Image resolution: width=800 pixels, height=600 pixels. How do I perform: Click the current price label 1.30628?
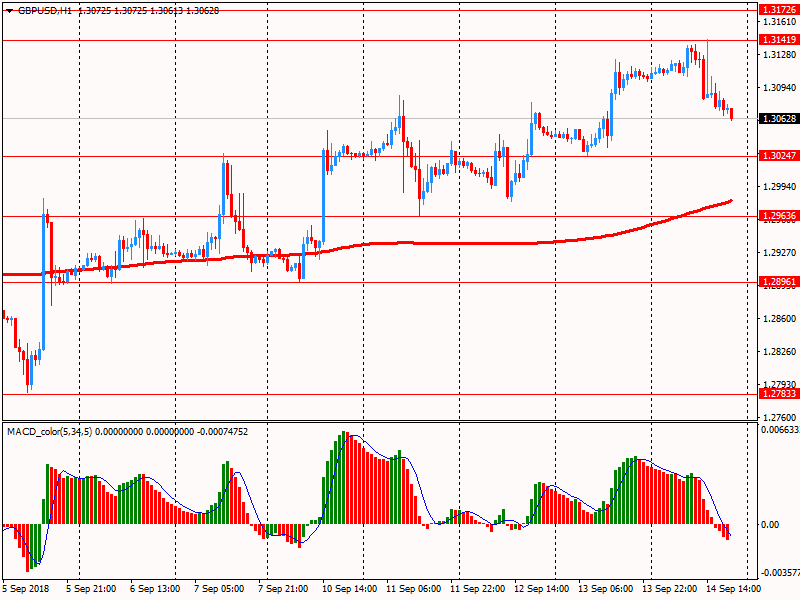(x=779, y=118)
